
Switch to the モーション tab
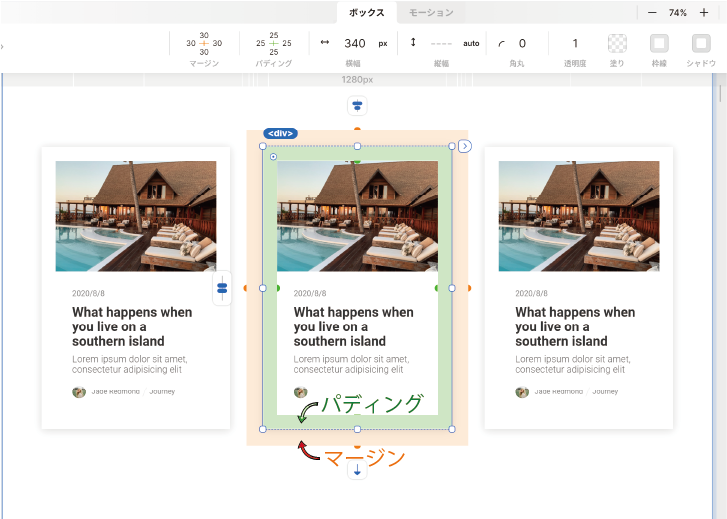pyautogui.click(x=431, y=13)
